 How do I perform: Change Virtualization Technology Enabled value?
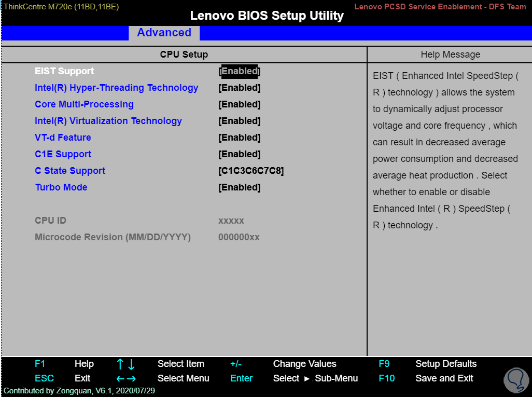click(240, 121)
